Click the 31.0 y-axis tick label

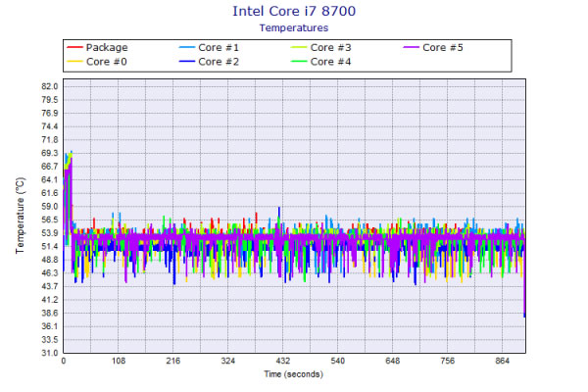point(50,353)
